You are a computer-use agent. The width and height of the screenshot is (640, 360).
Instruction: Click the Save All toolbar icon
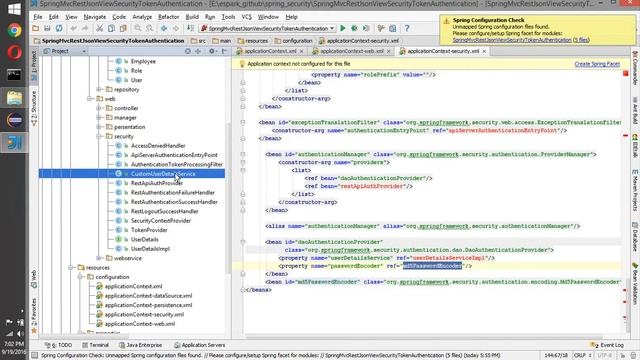point(47,28)
